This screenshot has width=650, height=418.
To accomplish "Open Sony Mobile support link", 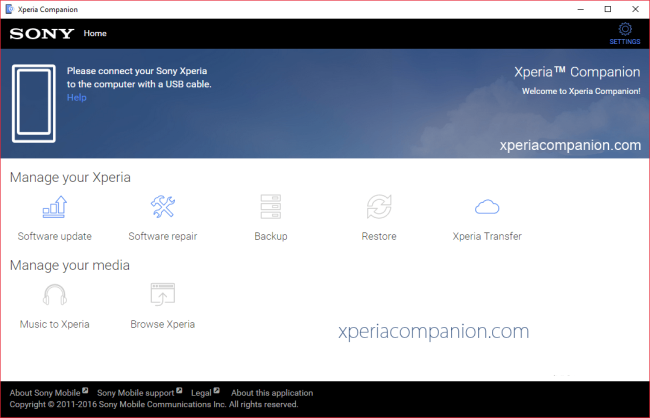I will click(x=135, y=393).
